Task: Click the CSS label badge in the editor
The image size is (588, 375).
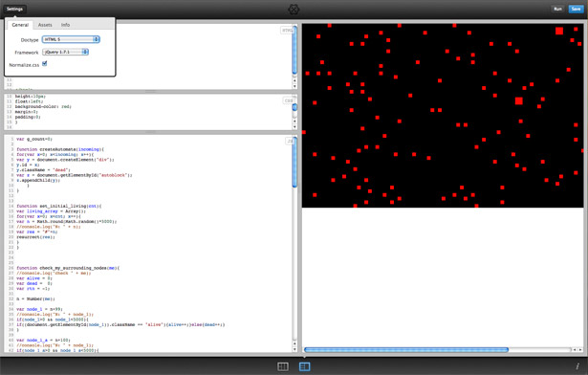Action: click(x=289, y=100)
